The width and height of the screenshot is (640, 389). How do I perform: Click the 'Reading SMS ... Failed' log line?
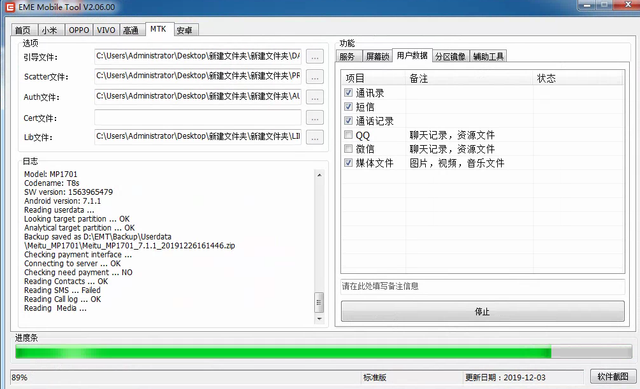coord(62,290)
